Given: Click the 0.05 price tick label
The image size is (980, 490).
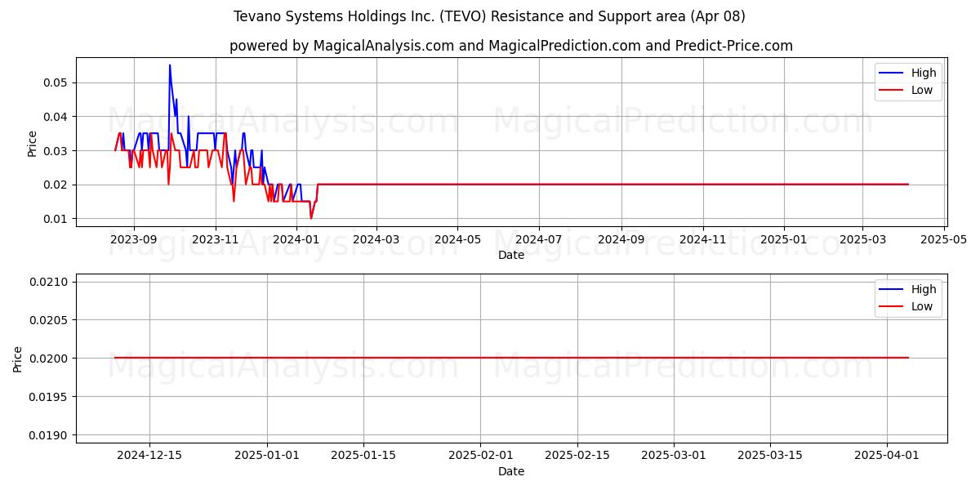Looking at the screenshot, I should (x=56, y=82).
